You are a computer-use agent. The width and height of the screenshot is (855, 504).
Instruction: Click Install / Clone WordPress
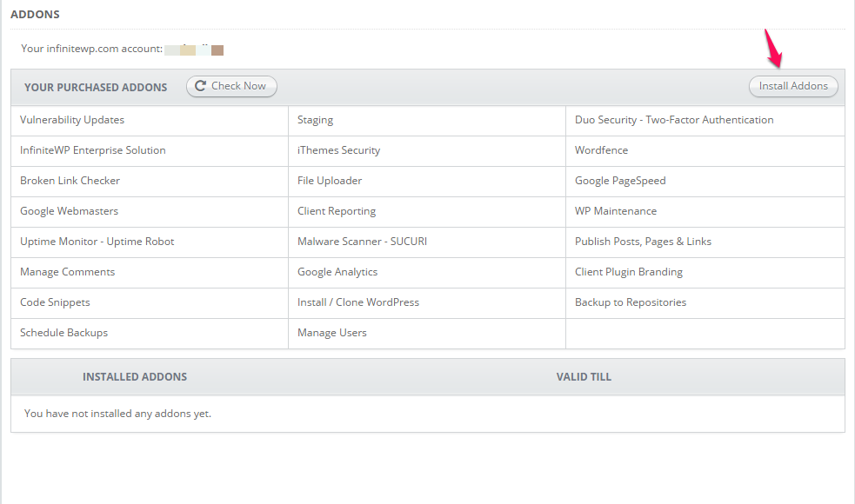pyautogui.click(x=358, y=302)
